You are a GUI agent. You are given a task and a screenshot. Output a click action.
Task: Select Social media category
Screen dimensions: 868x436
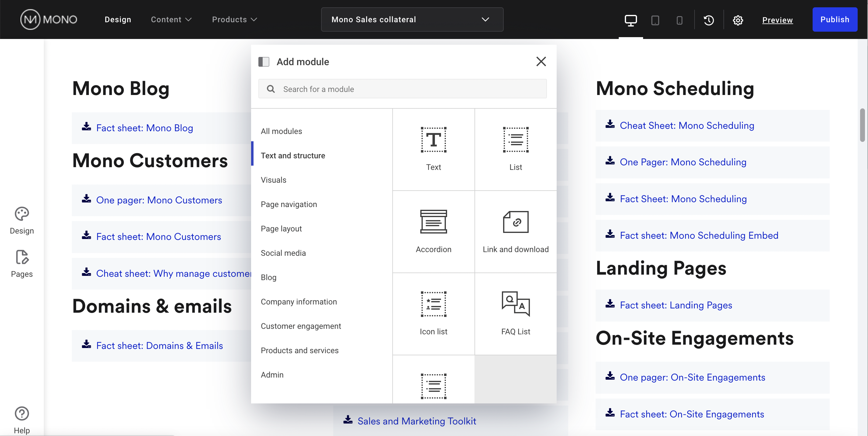(283, 253)
